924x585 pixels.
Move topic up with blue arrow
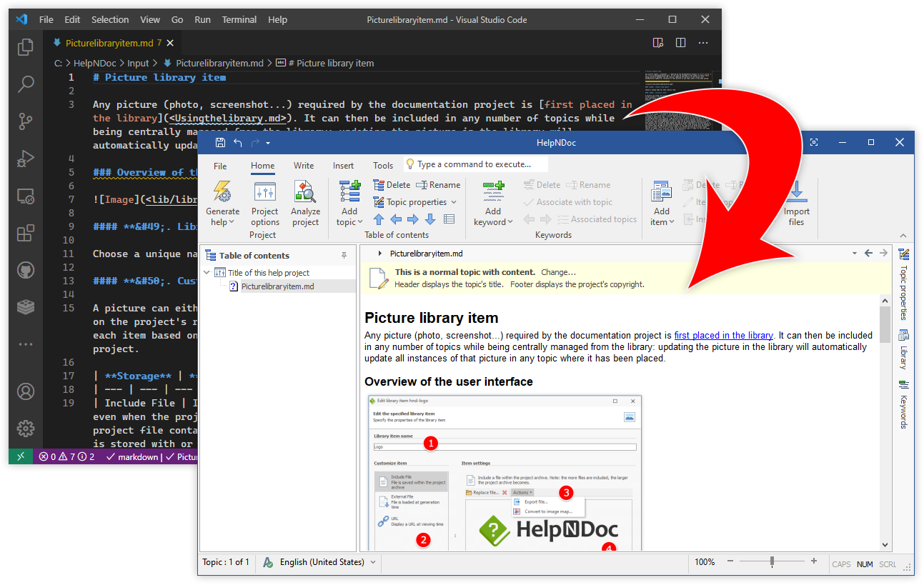[379, 219]
